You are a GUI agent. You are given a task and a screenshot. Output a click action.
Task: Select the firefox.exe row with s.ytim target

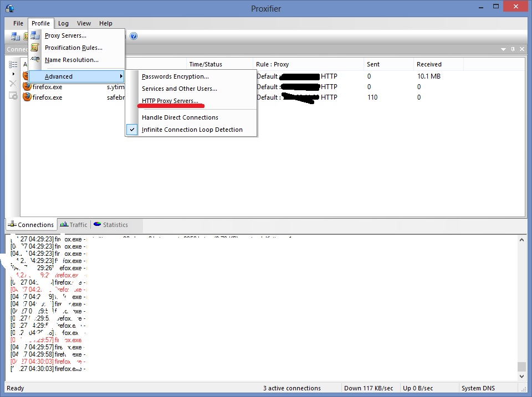(x=273, y=87)
